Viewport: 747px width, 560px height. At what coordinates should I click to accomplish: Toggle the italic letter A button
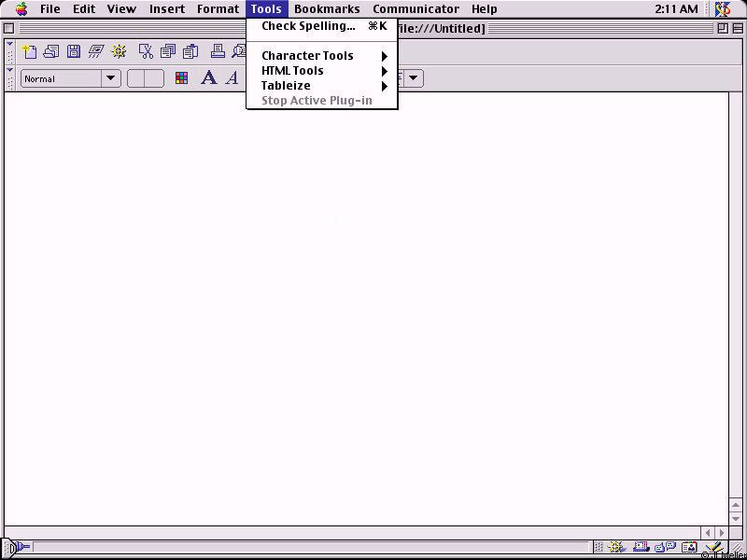tap(232, 78)
